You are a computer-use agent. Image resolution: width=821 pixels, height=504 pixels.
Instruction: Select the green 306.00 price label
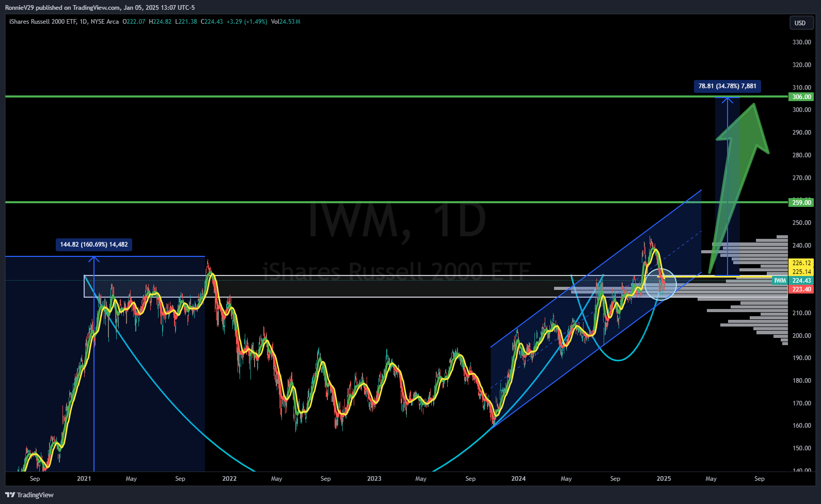(x=801, y=97)
